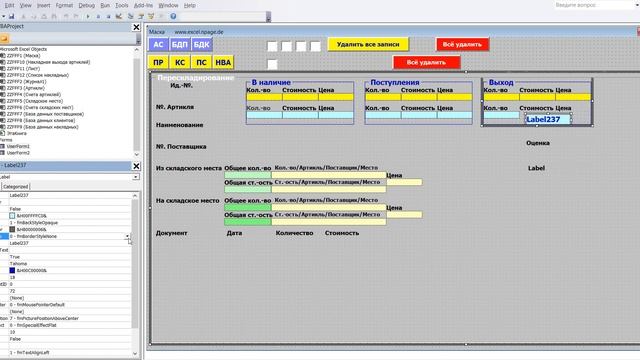Click first white box in the top row
This screenshot has height=360, width=640.
(x=272, y=46)
